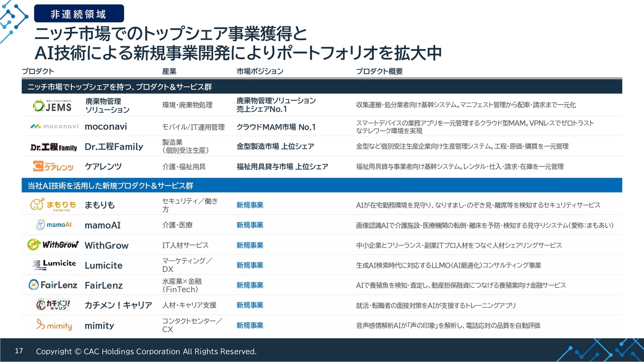Click 新規事業 in the mimity row
The image size is (644, 362).
point(250,325)
